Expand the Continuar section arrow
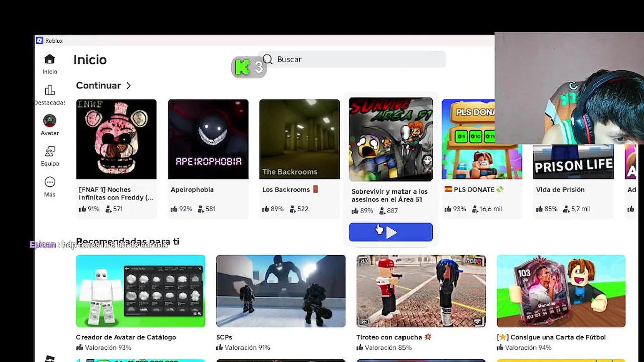Screen dimensions: 644x362 pos(129,86)
